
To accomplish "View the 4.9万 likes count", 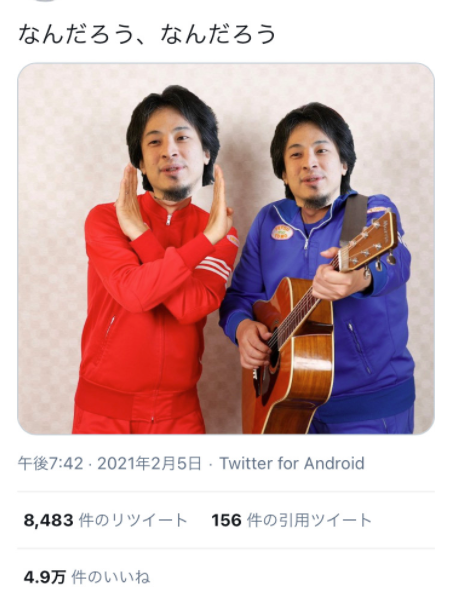I will [45, 577].
